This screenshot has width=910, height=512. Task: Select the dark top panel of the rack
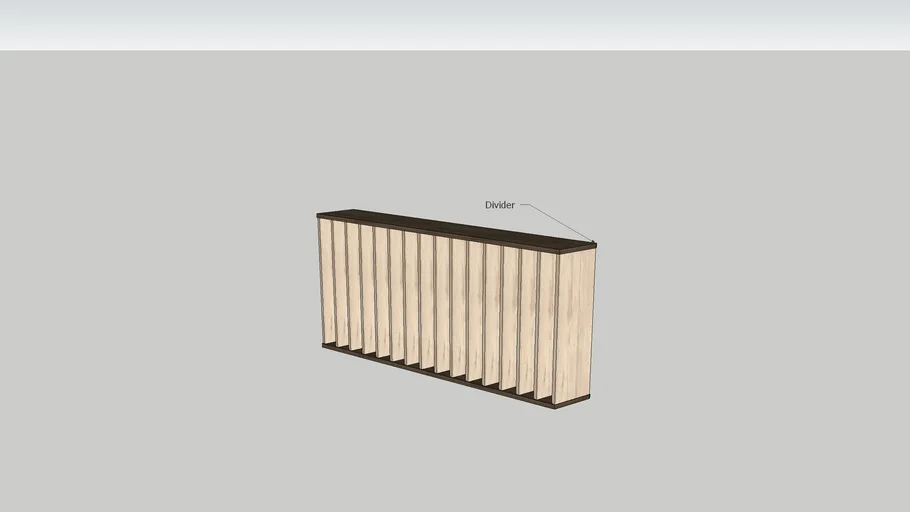[x=450, y=228]
